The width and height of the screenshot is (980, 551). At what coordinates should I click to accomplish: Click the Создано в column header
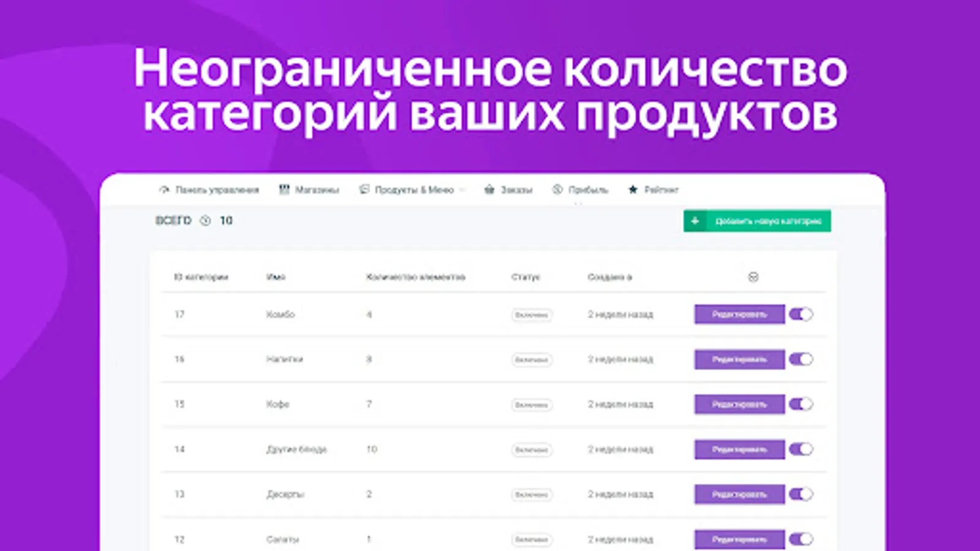click(609, 277)
